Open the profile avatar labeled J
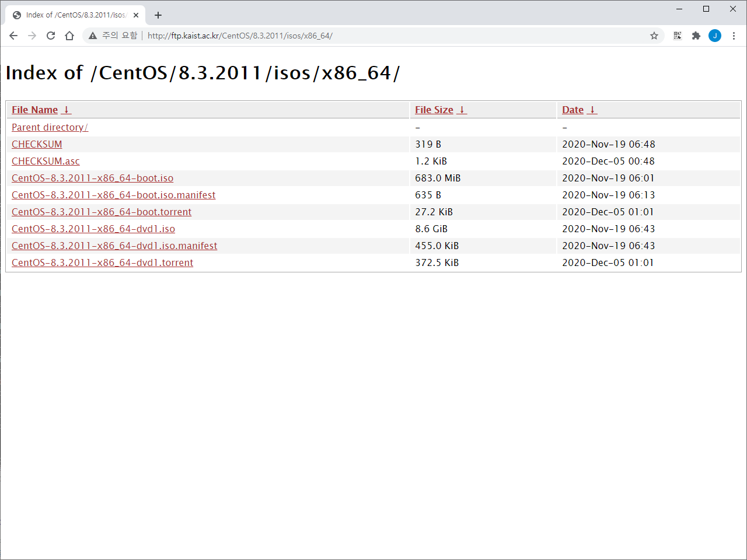The image size is (747, 560). tap(715, 36)
